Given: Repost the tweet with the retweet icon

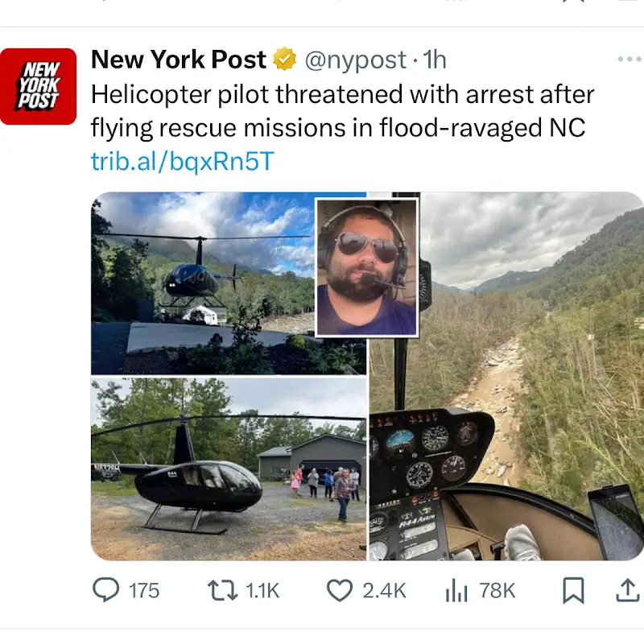Looking at the screenshot, I should click(x=221, y=591).
